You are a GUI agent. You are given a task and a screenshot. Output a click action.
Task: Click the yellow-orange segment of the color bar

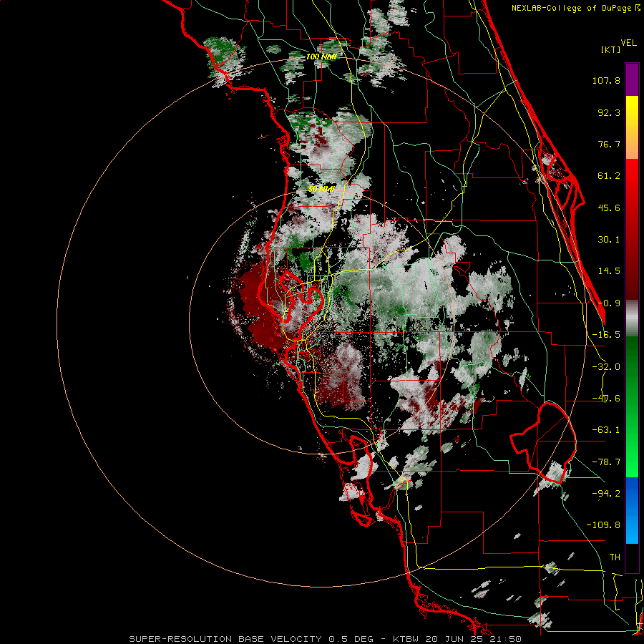632,127
